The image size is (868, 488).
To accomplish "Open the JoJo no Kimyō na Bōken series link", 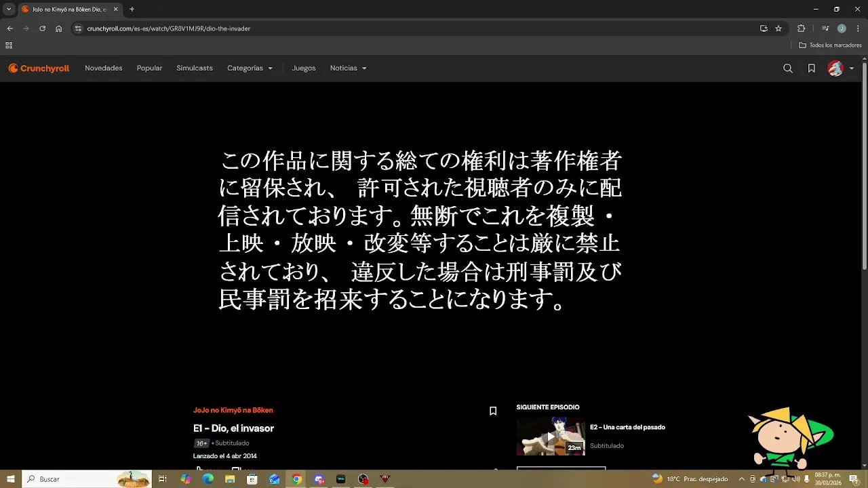I will (233, 410).
